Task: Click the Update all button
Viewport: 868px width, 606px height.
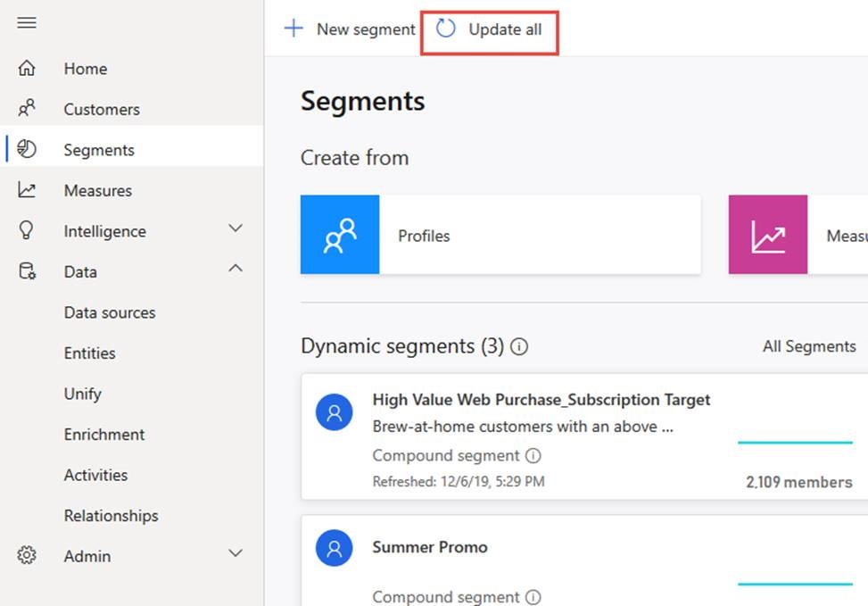Action: (x=489, y=29)
